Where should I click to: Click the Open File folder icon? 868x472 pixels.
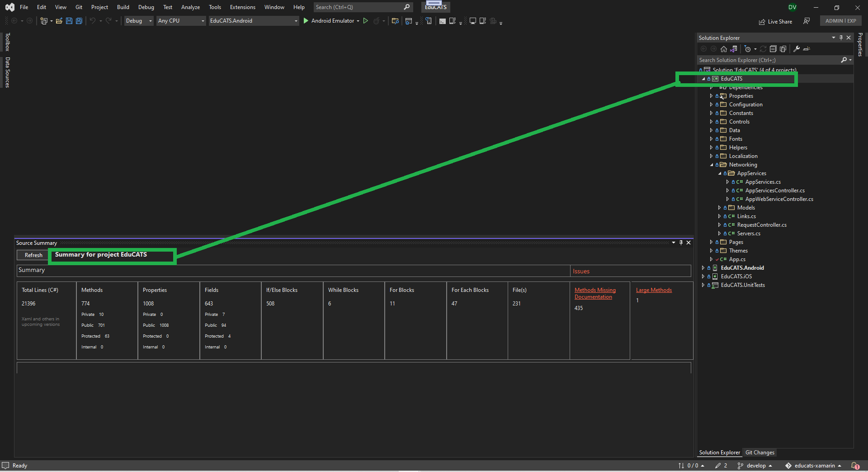point(59,21)
